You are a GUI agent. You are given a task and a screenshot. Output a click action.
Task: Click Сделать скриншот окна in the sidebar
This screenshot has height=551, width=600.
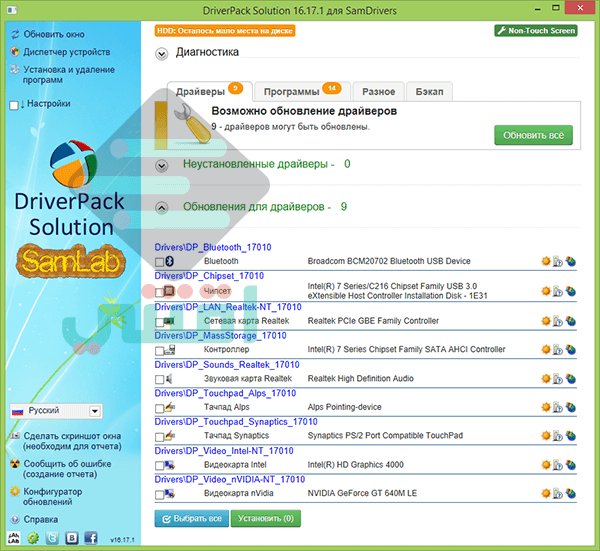coord(72,441)
